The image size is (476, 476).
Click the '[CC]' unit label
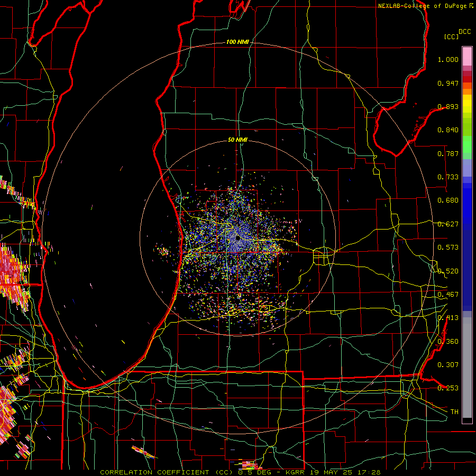452,36
